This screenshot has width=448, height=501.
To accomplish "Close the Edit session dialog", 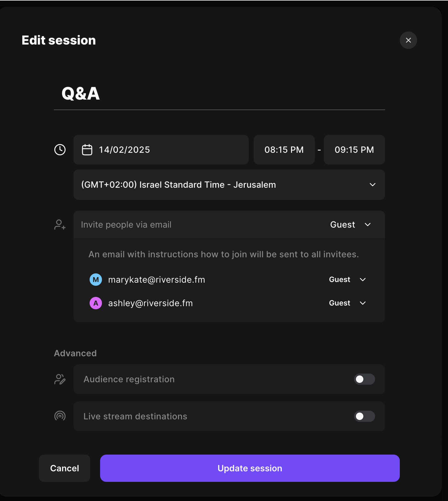I will tap(408, 40).
